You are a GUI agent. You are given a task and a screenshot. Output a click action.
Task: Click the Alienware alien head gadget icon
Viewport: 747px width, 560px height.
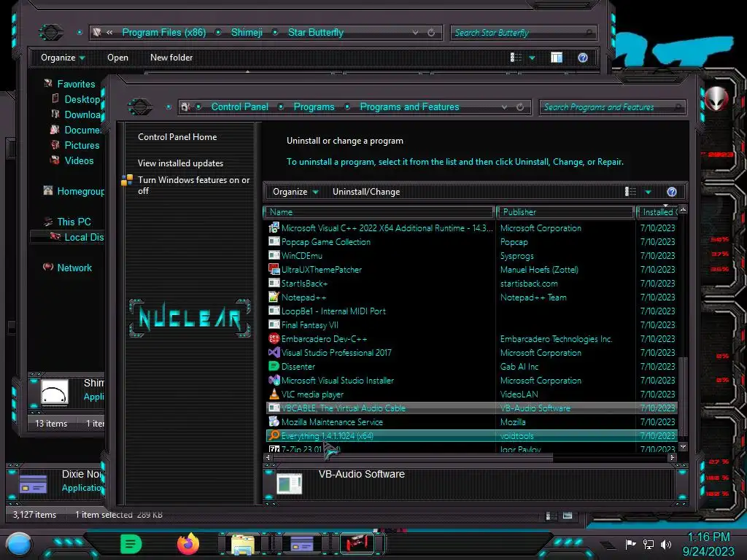(x=716, y=98)
